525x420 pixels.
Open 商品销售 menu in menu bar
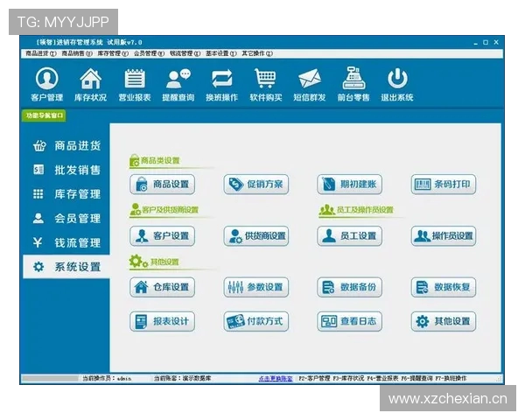[77, 53]
